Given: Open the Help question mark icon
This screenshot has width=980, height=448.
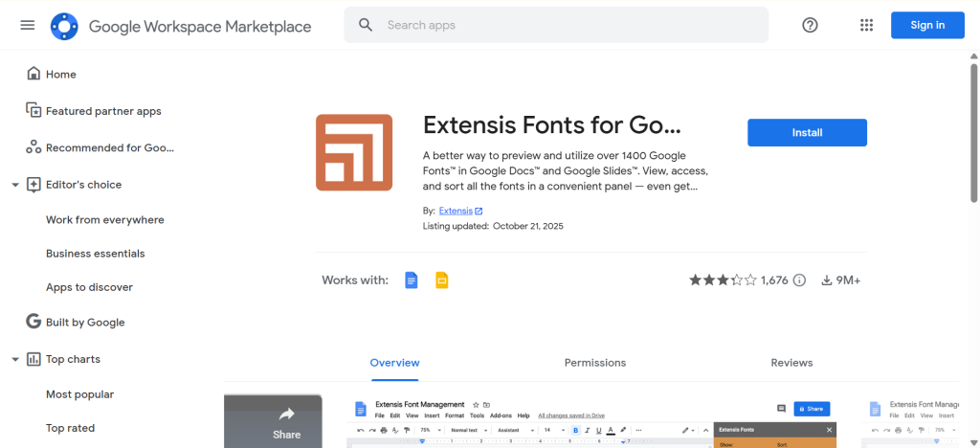Looking at the screenshot, I should 810,25.
